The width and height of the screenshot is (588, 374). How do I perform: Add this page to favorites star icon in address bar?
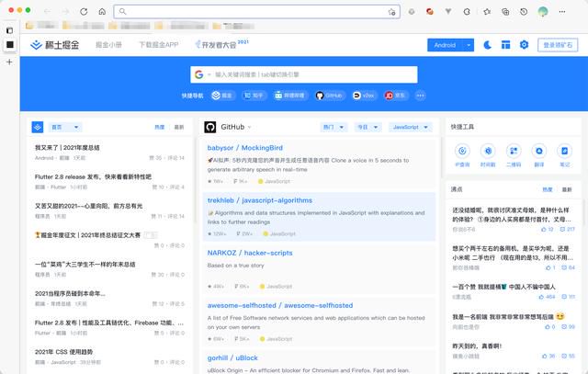(391, 12)
